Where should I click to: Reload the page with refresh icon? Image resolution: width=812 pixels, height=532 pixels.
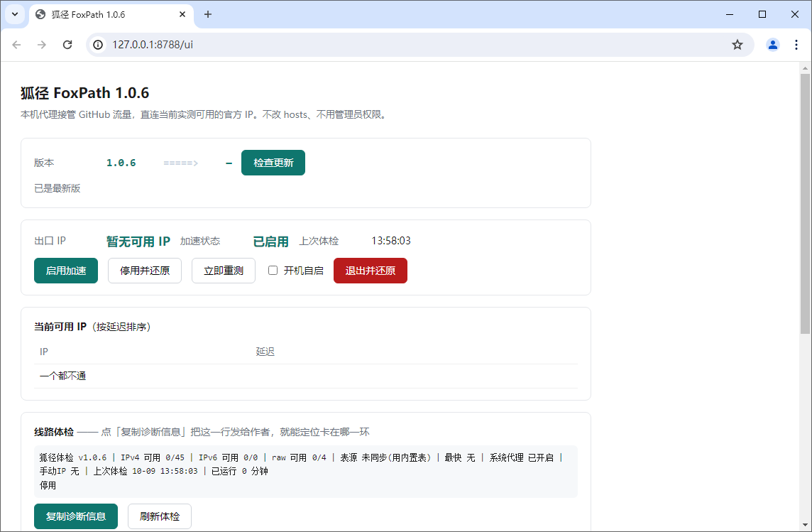tap(67, 45)
